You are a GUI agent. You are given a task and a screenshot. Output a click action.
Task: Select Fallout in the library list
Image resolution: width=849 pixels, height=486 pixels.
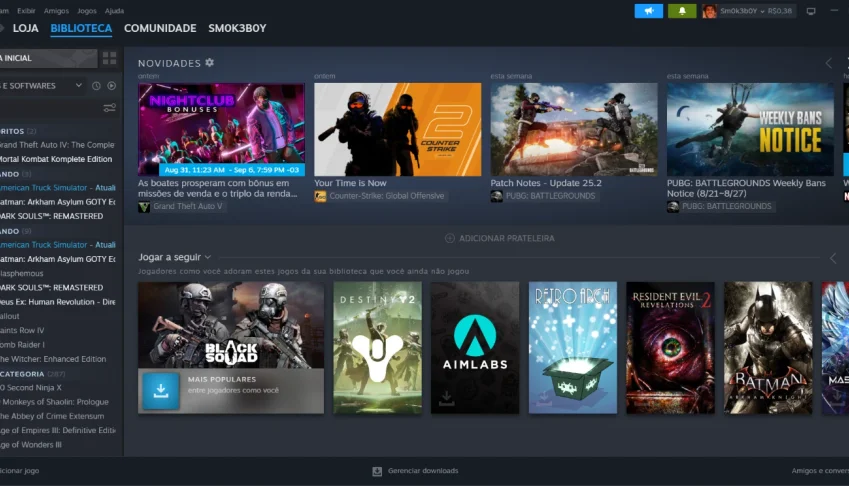(x=10, y=316)
